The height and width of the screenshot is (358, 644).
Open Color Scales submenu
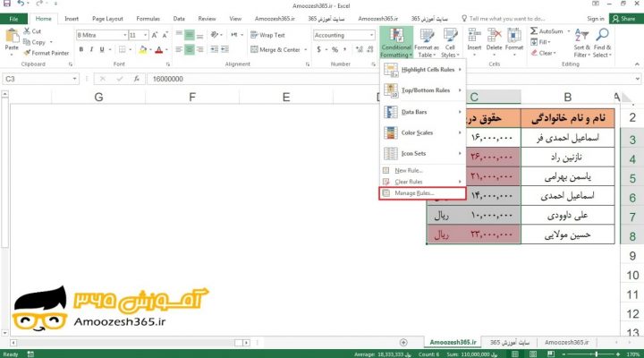coord(423,132)
